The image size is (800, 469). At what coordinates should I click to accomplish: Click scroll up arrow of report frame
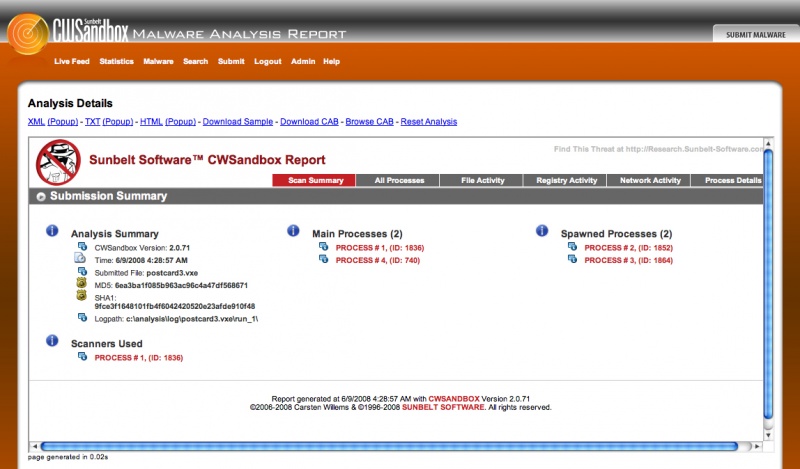(768, 142)
